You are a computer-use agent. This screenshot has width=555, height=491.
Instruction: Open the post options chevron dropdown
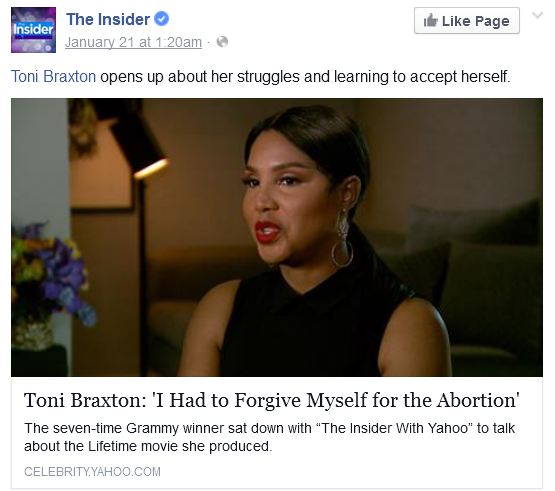pos(537,15)
